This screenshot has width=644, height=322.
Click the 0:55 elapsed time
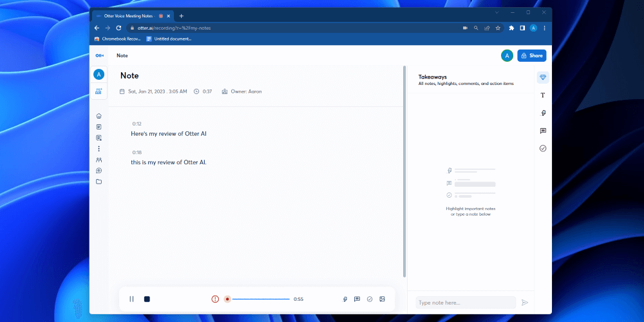[x=299, y=299]
